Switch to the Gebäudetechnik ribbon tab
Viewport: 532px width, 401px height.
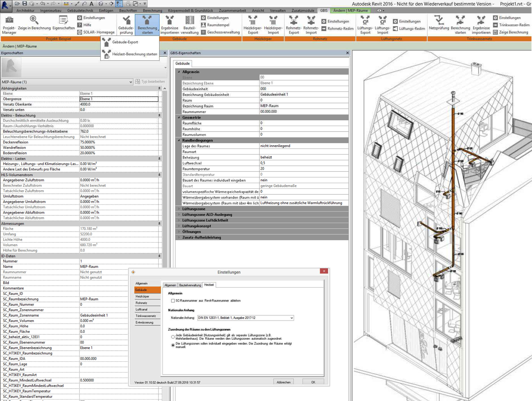80,11
